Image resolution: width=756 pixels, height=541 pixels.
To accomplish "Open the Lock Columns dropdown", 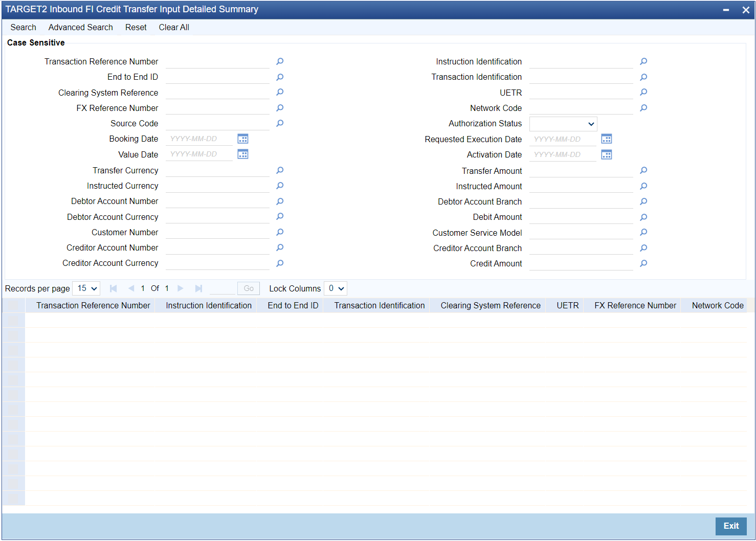I will (336, 288).
